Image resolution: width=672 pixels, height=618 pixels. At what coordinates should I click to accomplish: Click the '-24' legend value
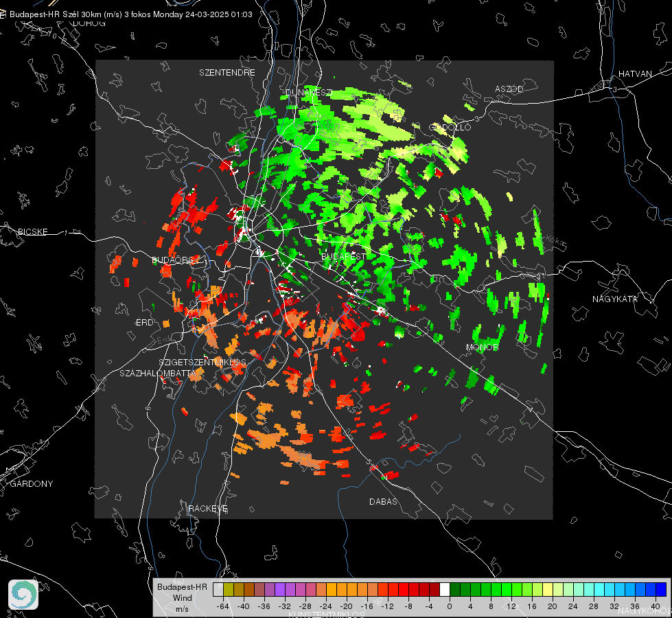pos(325,606)
